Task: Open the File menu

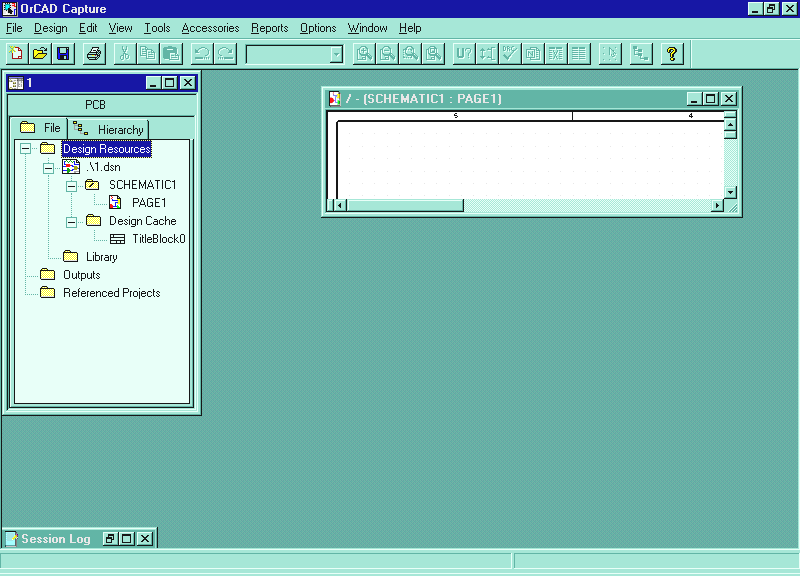Action: (x=14, y=28)
